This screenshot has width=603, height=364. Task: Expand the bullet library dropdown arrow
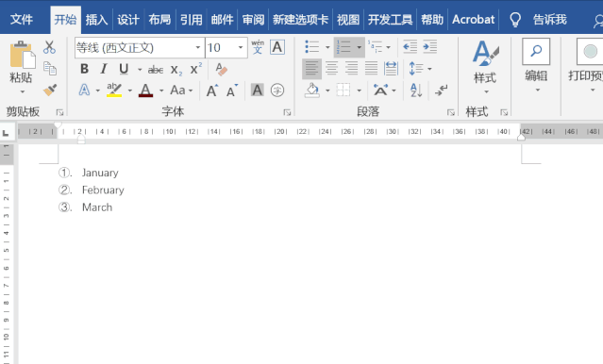click(x=327, y=47)
